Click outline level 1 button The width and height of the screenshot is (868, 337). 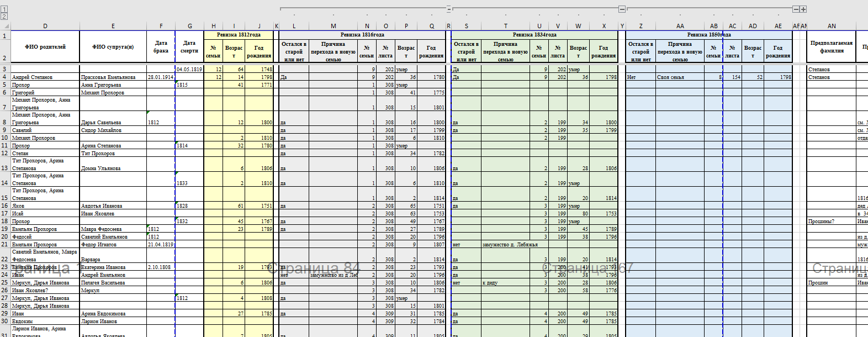click(4, 9)
